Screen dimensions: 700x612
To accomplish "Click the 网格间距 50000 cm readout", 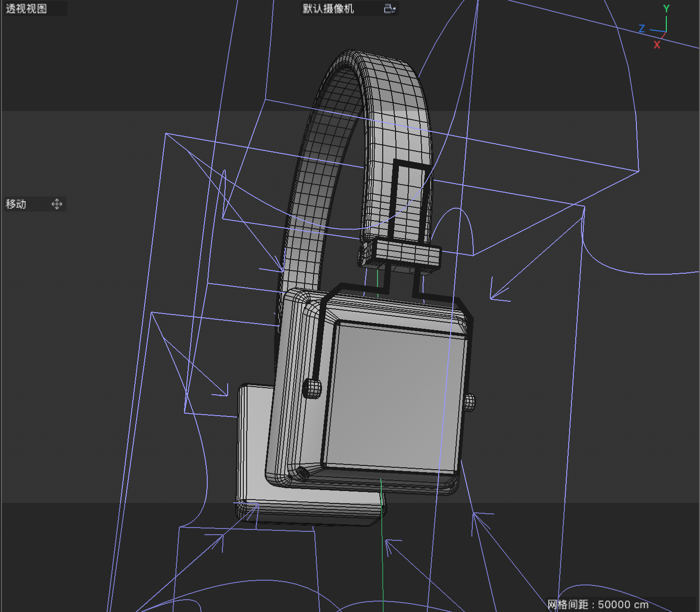I will [598, 604].
